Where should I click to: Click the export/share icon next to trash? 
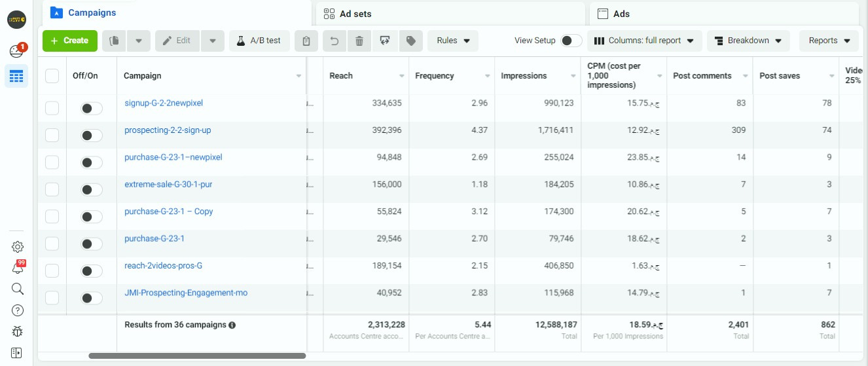click(x=385, y=41)
